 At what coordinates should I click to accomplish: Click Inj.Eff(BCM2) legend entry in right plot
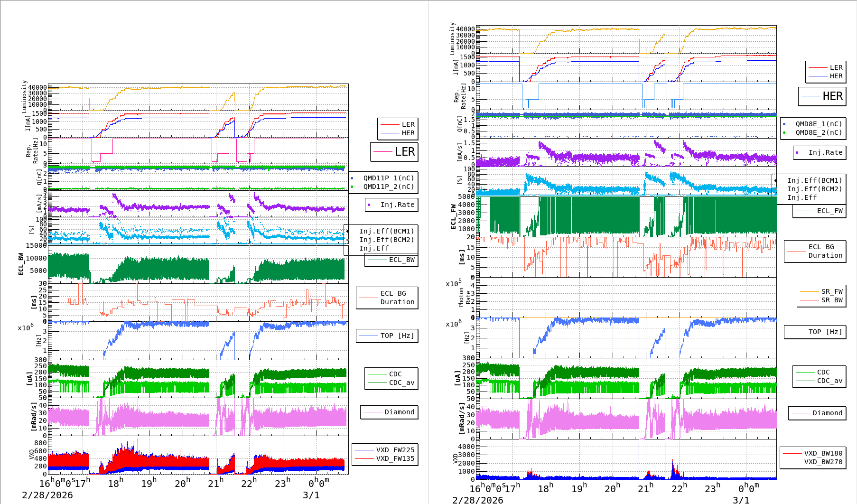tap(814, 189)
